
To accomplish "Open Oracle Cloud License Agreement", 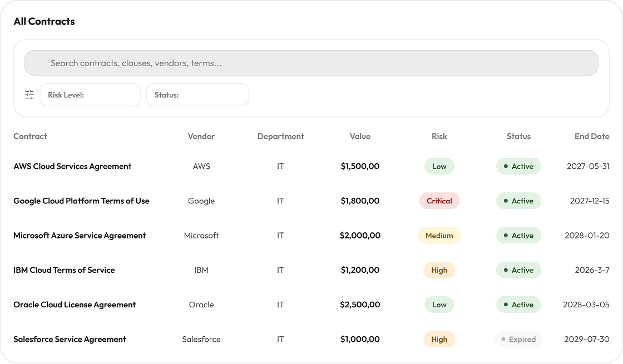I will point(75,305).
